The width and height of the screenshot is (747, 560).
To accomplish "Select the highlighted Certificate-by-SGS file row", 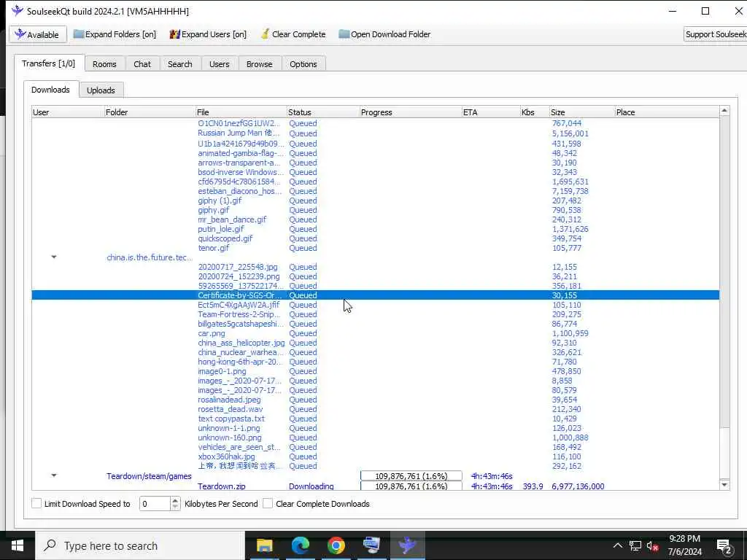I will pyautogui.click(x=376, y=295).
